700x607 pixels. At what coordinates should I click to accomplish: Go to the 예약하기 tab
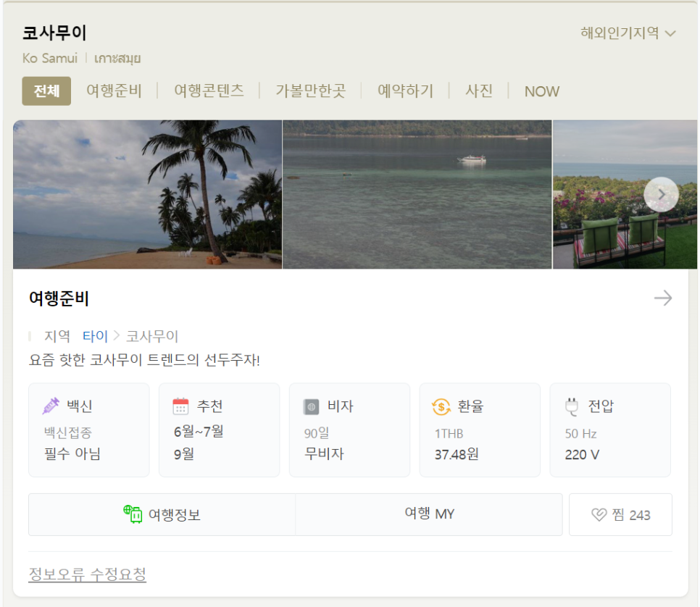tap(405, 91)
